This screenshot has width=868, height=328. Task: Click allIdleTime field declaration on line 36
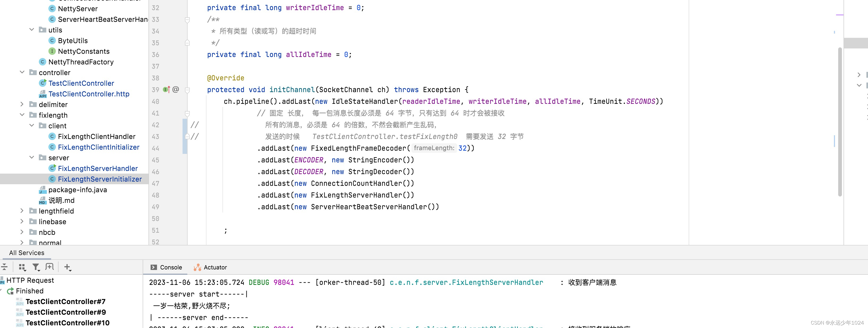(x=308, y=55)
